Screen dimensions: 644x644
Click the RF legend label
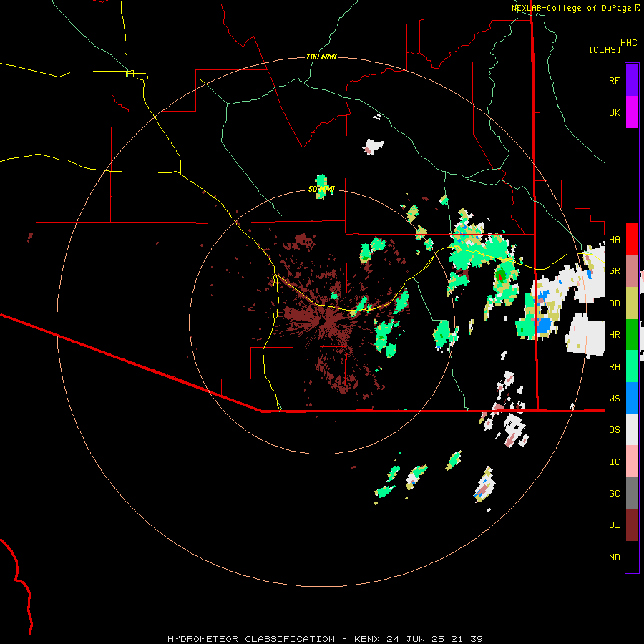(x=614, y=80)
